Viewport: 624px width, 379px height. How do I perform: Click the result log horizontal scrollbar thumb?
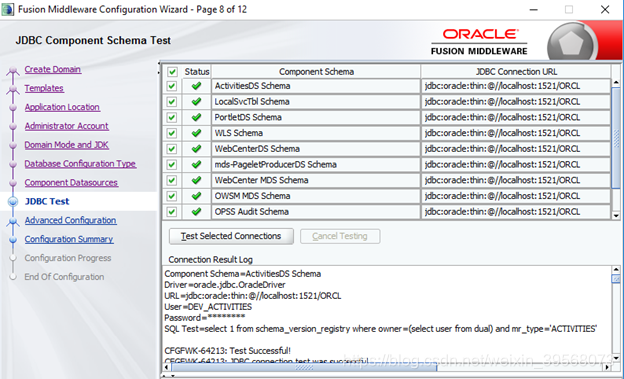[304, 368]
